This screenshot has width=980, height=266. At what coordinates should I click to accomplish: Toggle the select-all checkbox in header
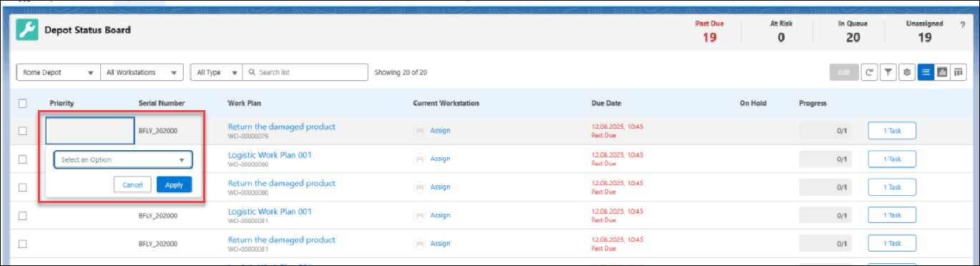pos(23,104)
